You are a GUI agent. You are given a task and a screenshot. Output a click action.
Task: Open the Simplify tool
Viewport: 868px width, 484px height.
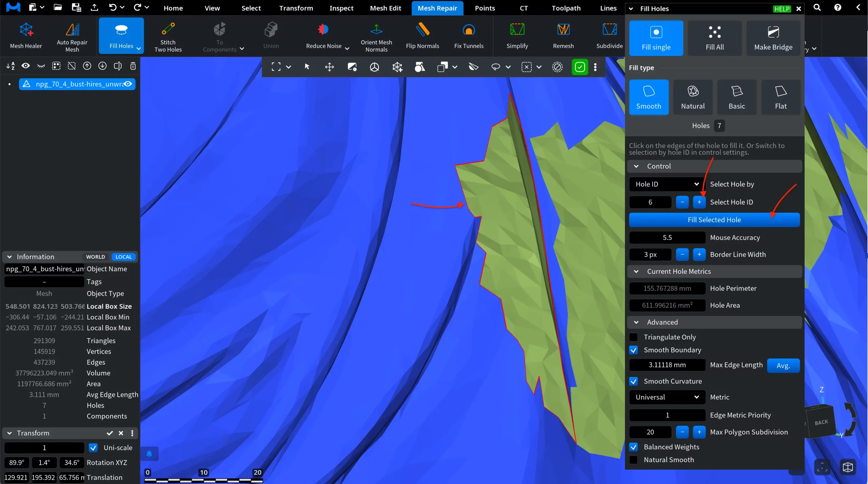516,36
